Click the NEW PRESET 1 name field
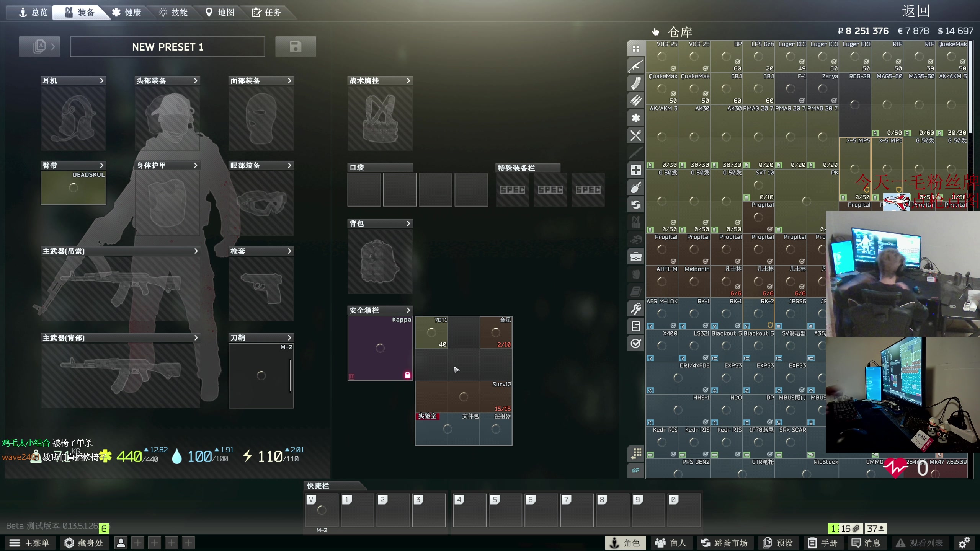The height and width of the screenshot is (551, 980). click(168, 47)
